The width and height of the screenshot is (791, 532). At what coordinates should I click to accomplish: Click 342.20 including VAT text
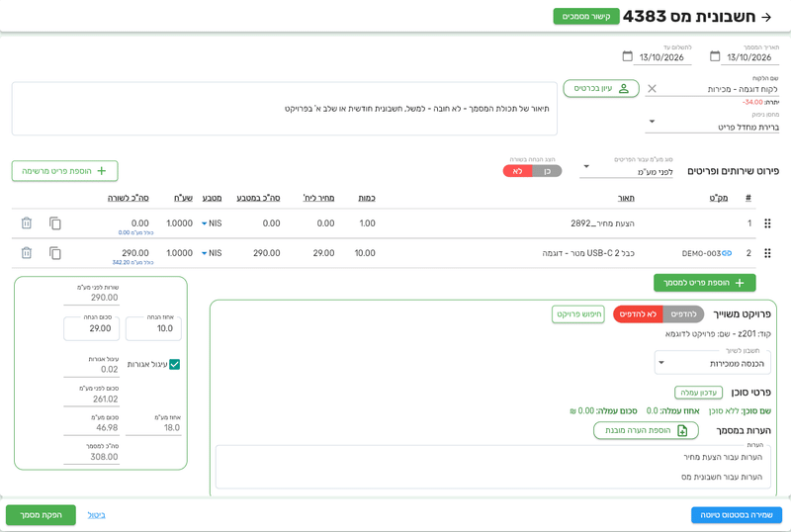[x=132, y=262]
